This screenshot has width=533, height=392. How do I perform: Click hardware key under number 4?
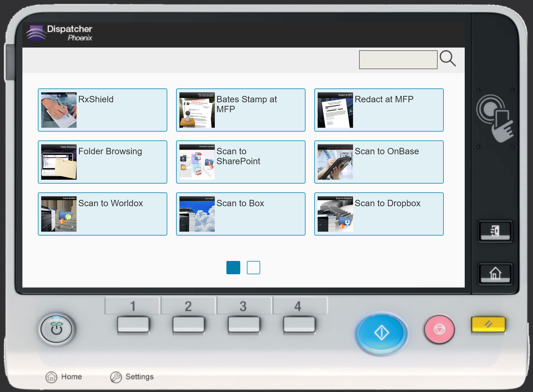299,324
